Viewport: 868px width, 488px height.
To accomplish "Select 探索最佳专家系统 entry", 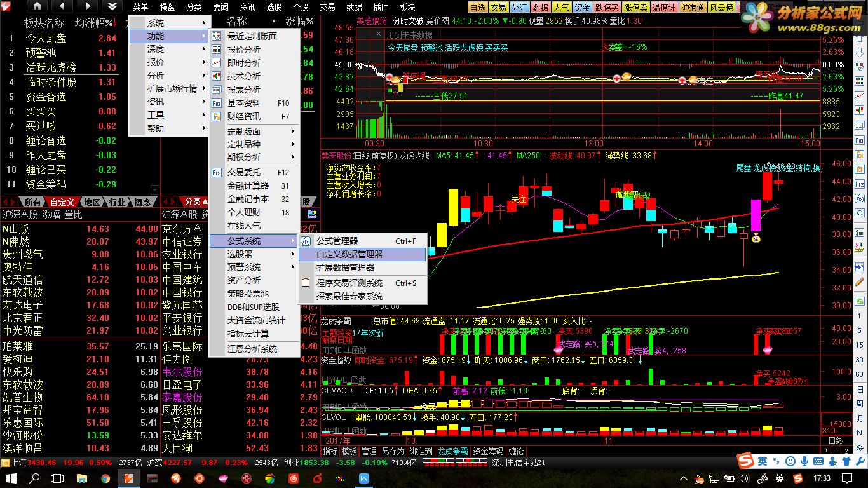I will [x=362, y=296].
